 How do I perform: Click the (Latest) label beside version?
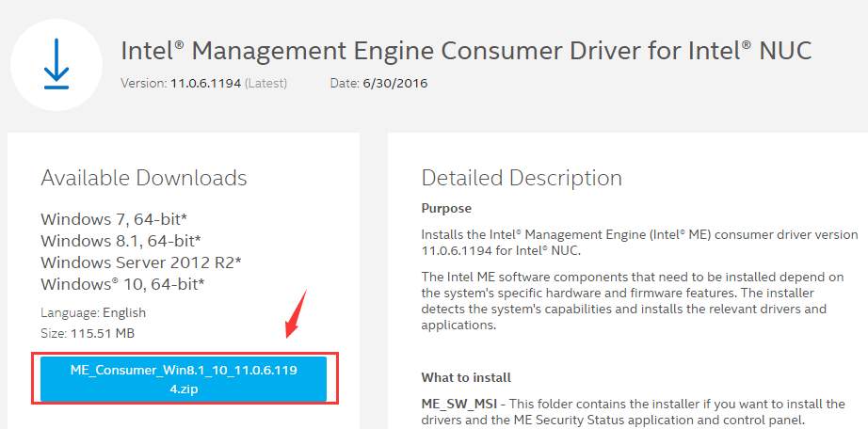(x=266, y=84)
